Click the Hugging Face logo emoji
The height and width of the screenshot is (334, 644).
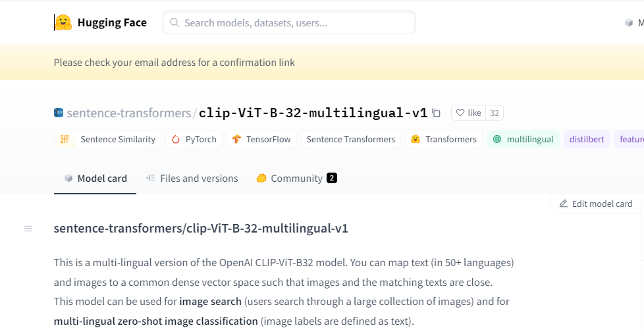[x=63, y=22]
